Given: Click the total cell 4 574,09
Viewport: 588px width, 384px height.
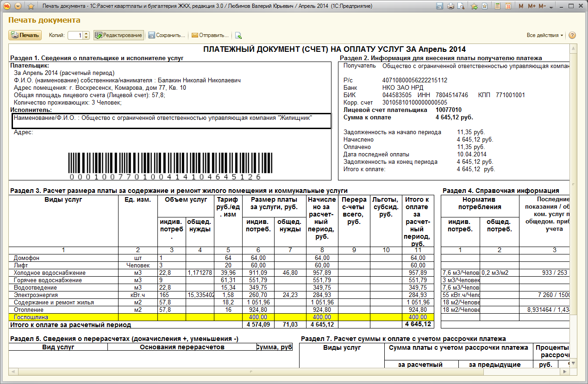Looking at the screenshot, I should coord(258,324).
